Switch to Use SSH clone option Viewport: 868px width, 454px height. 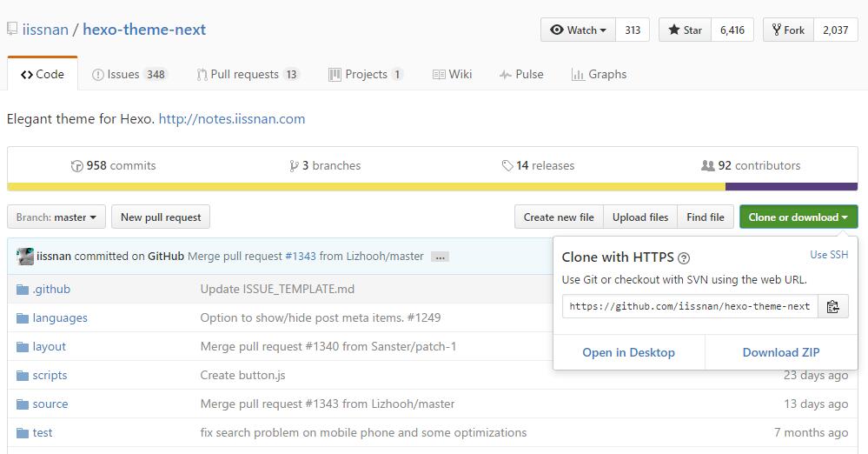coord(828,255)
